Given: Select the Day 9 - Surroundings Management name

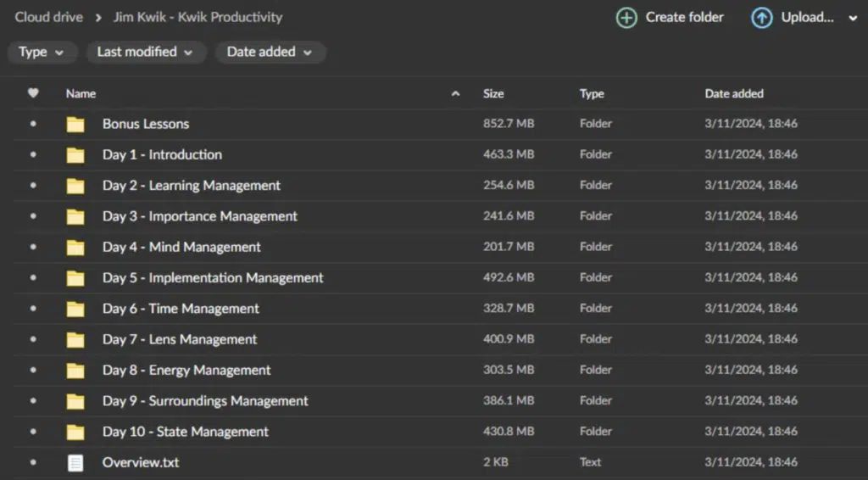Looking at the screenshot, I should (205, 400).
